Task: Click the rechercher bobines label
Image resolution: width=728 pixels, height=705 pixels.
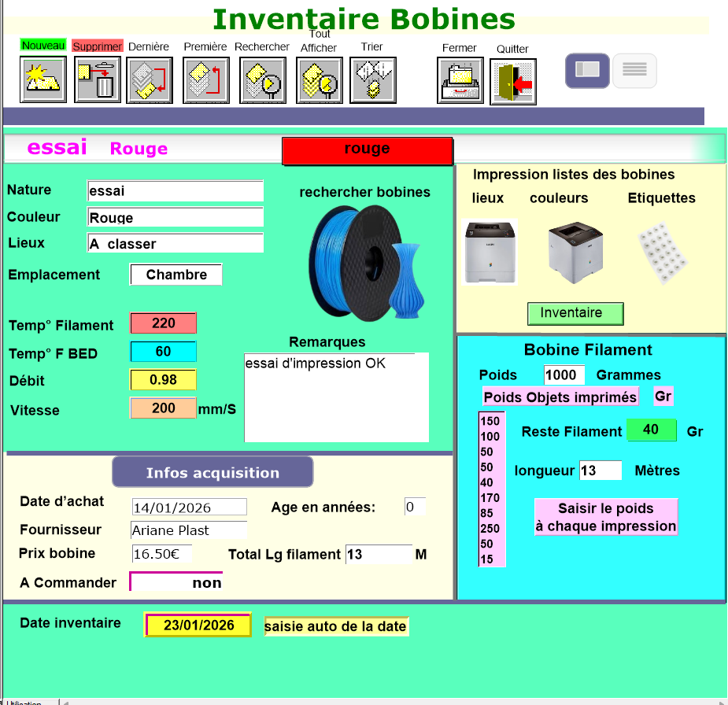Action: coord(365,192)
